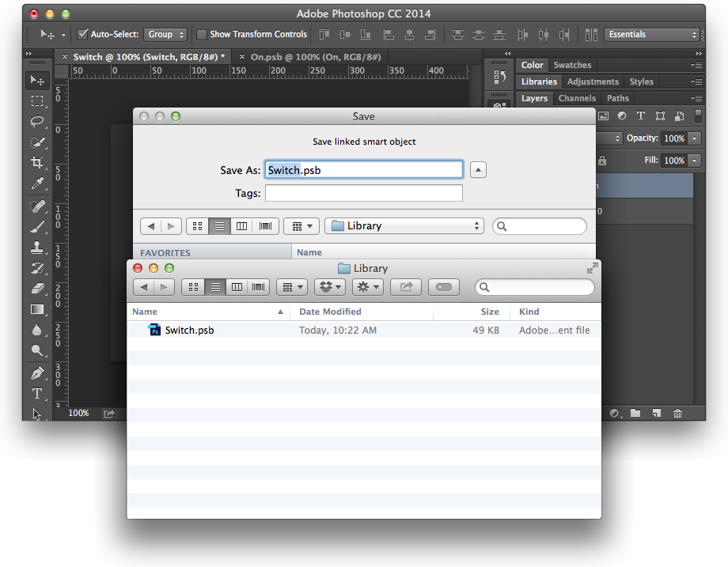Viewport: 728px width, 567px height.
Task: Switch to the On.psb document tab
Action: coord(315,57)
